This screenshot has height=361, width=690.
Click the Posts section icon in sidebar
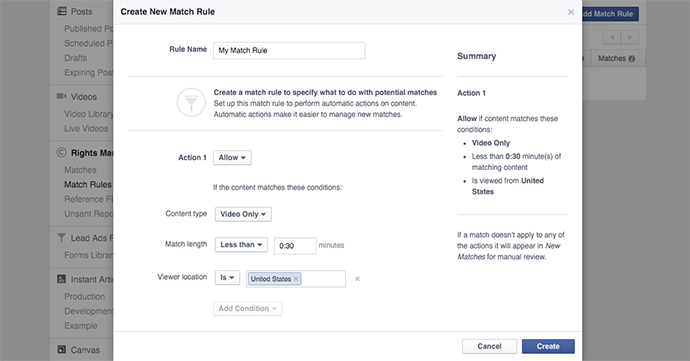tap(62, 11)
